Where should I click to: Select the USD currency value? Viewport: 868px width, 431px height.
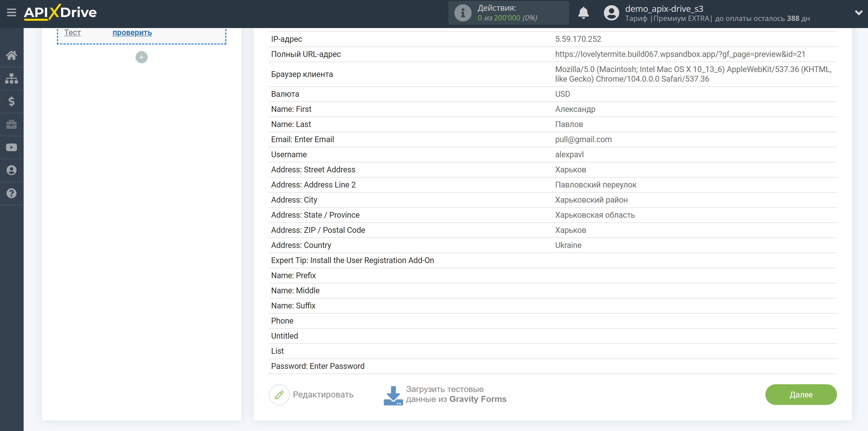point(562,94)
